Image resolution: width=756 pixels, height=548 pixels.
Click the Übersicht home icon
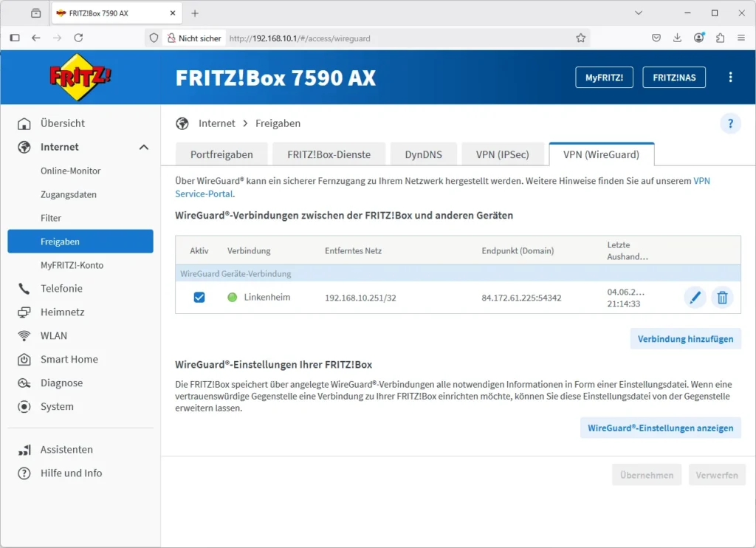pyautogui.click(x=24, y=123)
